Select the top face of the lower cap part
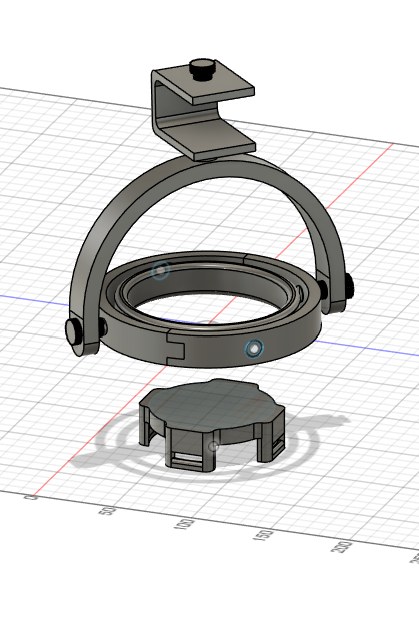The image size is (419, 635). [x=212, y=403]
